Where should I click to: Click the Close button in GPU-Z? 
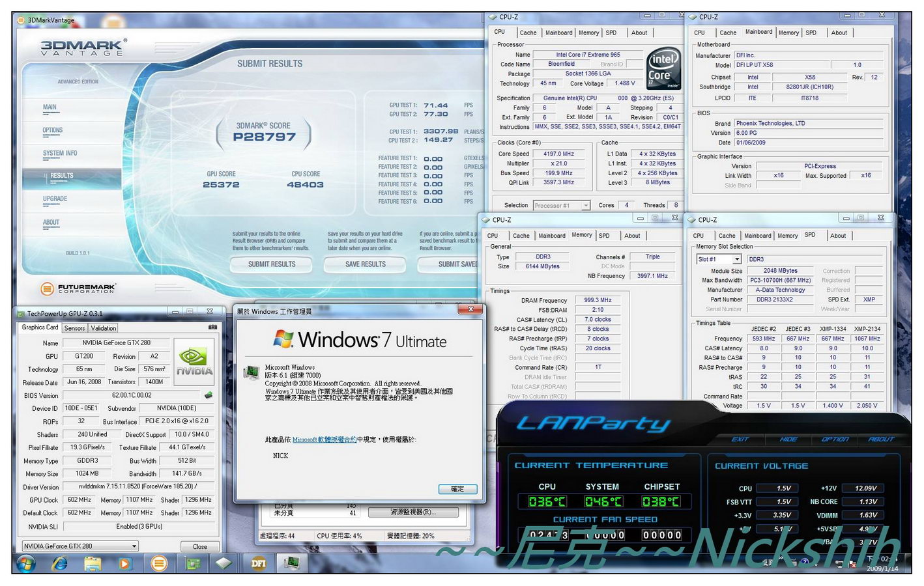coord(200,546)
